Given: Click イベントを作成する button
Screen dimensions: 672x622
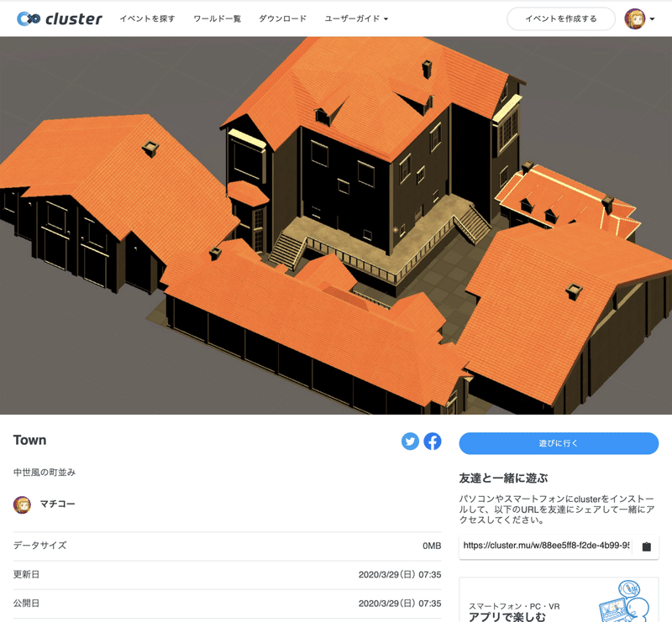Looking at the screenshot, I should tap(561, 18).
